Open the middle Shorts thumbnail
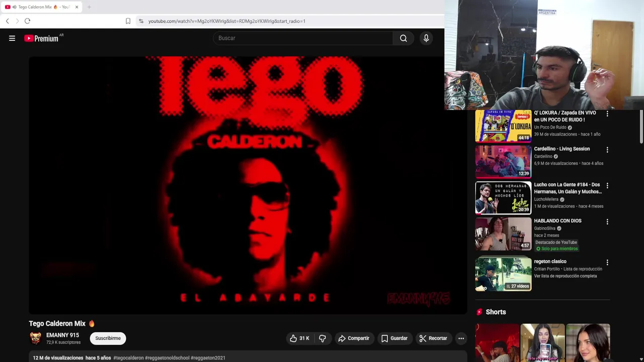Viewport: 644px width, 362px height. (542, 343)
